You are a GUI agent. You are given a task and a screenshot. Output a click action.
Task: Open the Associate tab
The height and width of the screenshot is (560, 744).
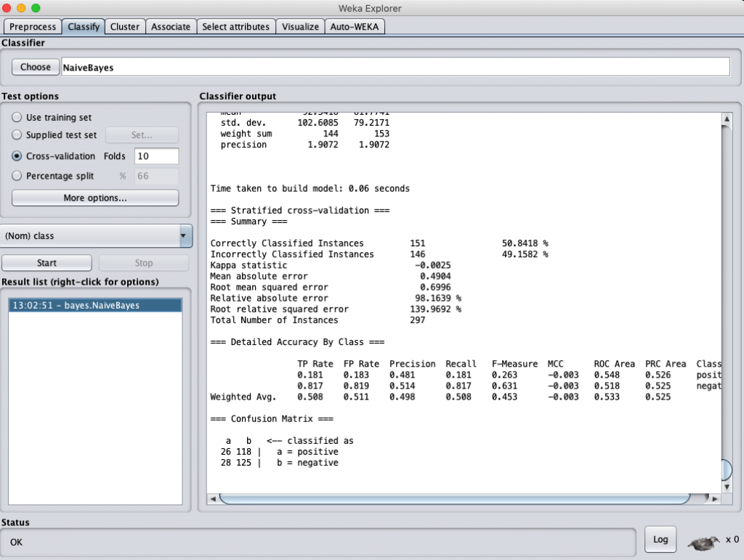click(171, 27)
